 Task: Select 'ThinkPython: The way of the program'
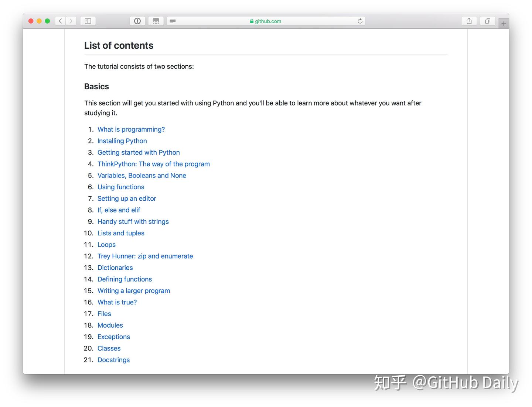pos(153,164)
